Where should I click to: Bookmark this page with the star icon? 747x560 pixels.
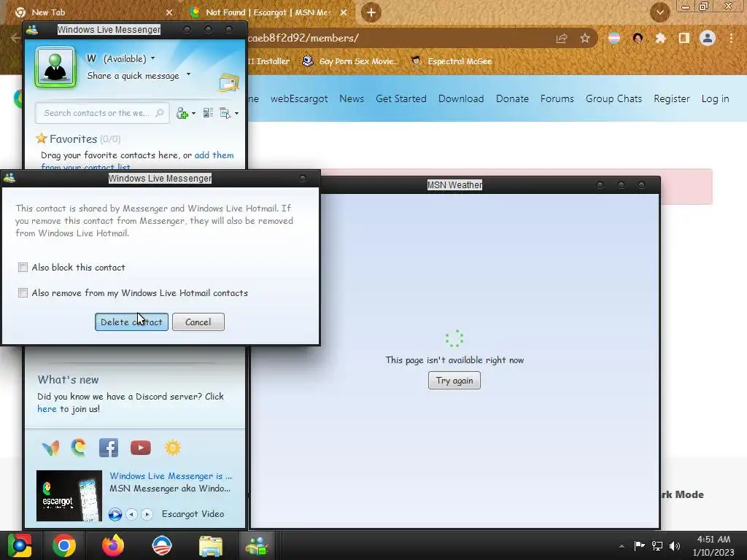(x=585, y=39)
